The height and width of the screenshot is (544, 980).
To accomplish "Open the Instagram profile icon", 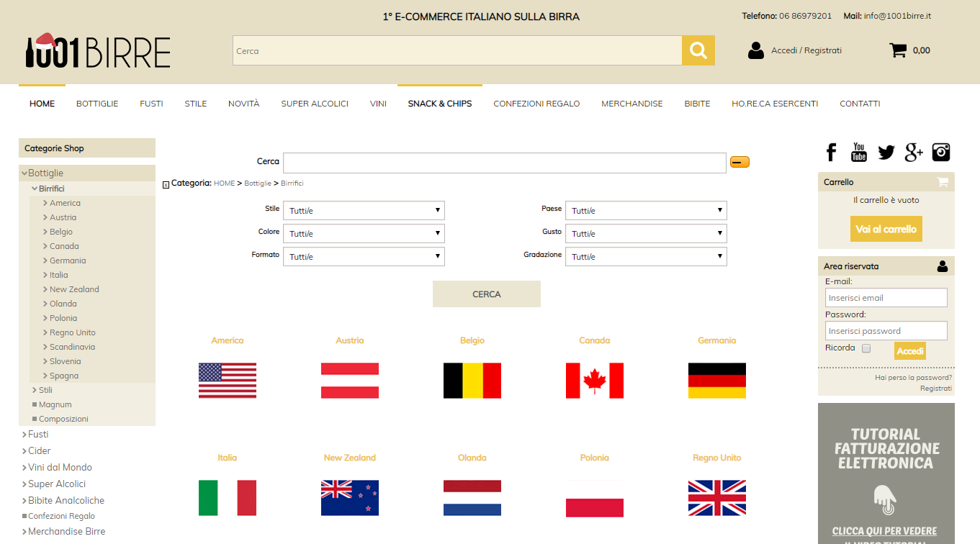I will pos(941,152).
